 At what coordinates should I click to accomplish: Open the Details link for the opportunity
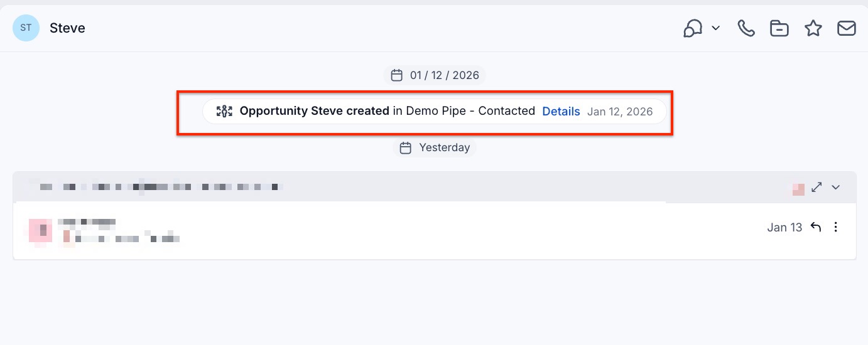tap(561, 112)
